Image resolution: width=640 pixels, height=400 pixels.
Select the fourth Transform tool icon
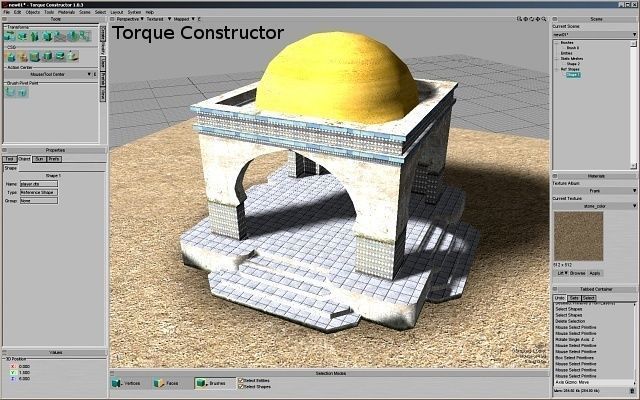point(47,36)
